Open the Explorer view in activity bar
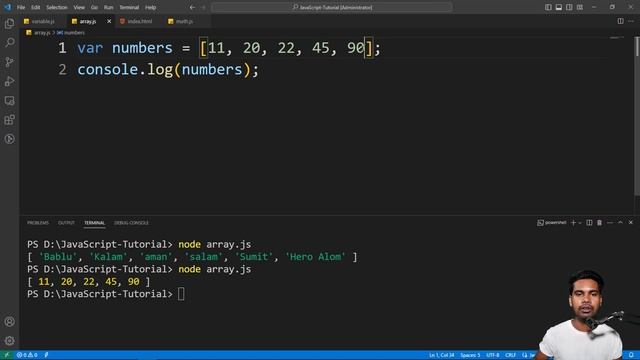Screen dimensions: 640x360 point(9,23)
